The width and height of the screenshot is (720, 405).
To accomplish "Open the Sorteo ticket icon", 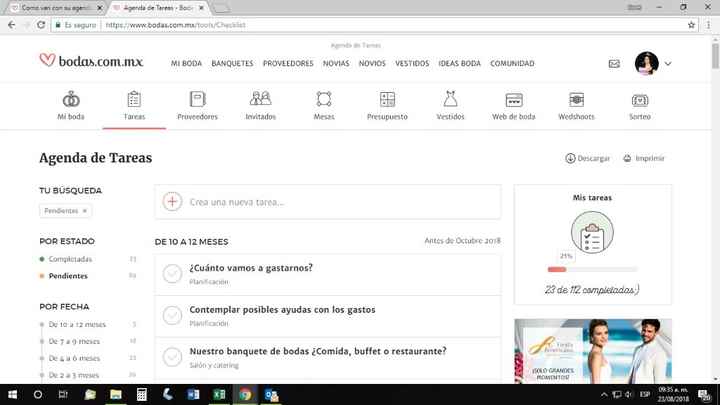I will pyautogui.click(x=640, y=100).
